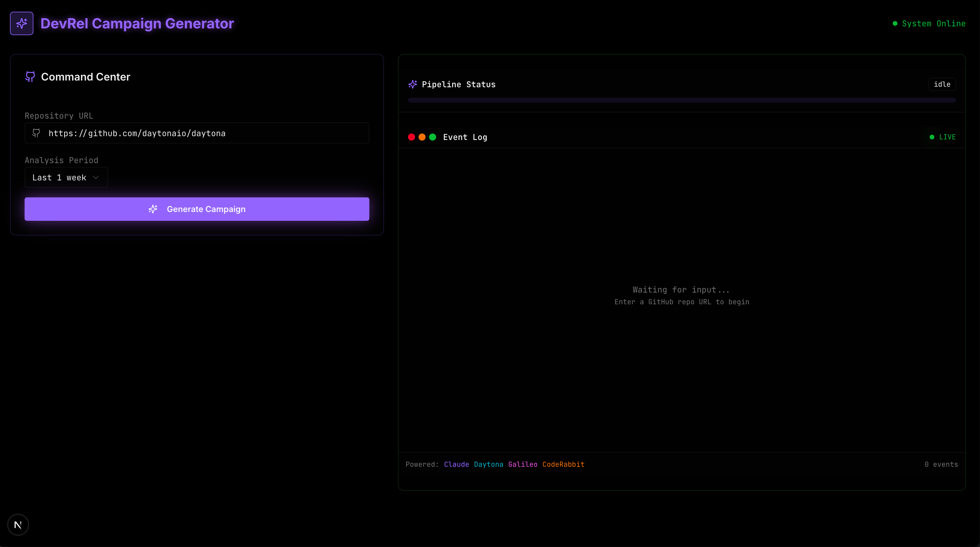Click the GitHub icon beside Command Center

pyautogui.click(x=30, y=77)
